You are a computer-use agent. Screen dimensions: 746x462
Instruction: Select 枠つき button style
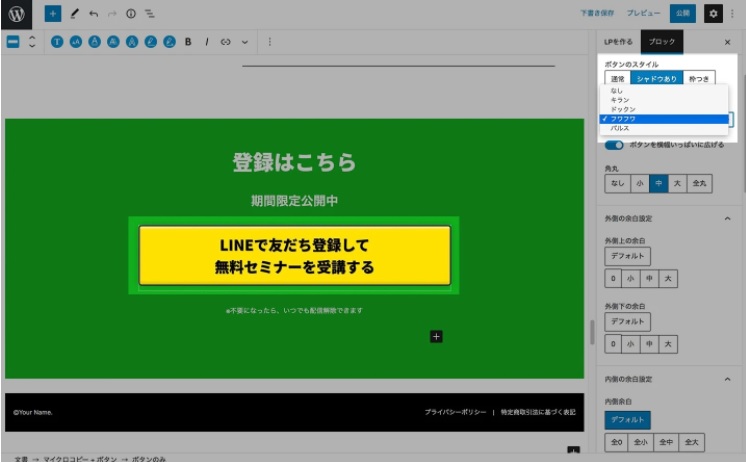699,79
